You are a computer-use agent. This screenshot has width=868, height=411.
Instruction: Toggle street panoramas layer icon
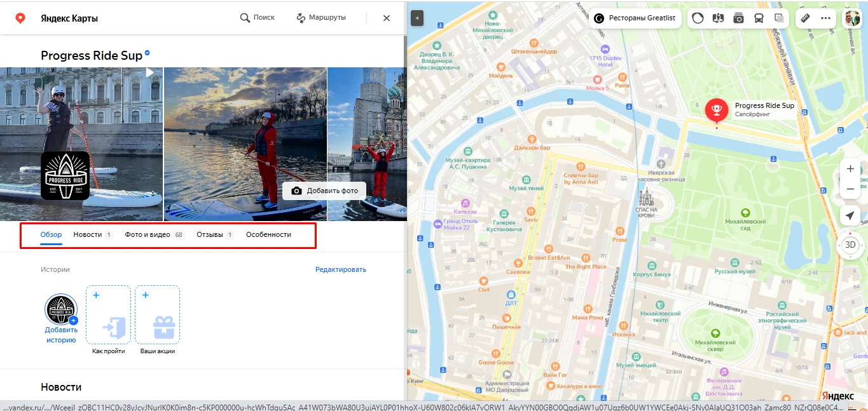[718, 18]
